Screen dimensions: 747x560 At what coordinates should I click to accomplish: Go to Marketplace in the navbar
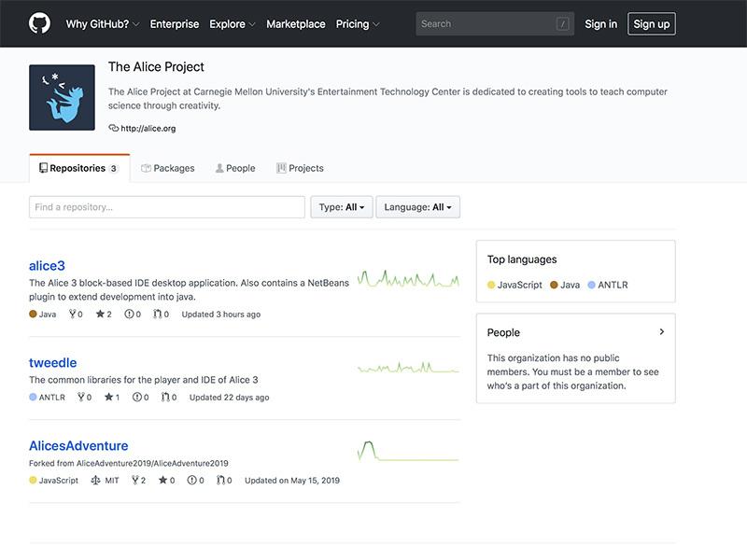coord(296,24)
